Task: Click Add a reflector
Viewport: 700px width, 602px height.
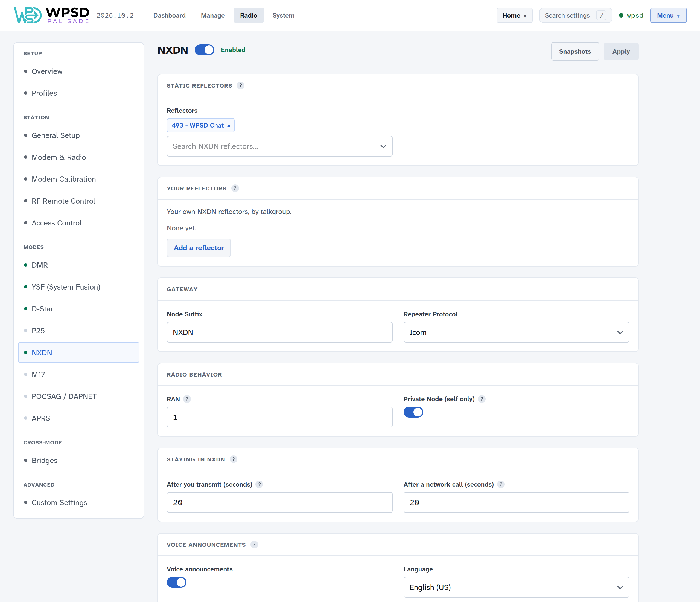Action: (x=199, y=248)
